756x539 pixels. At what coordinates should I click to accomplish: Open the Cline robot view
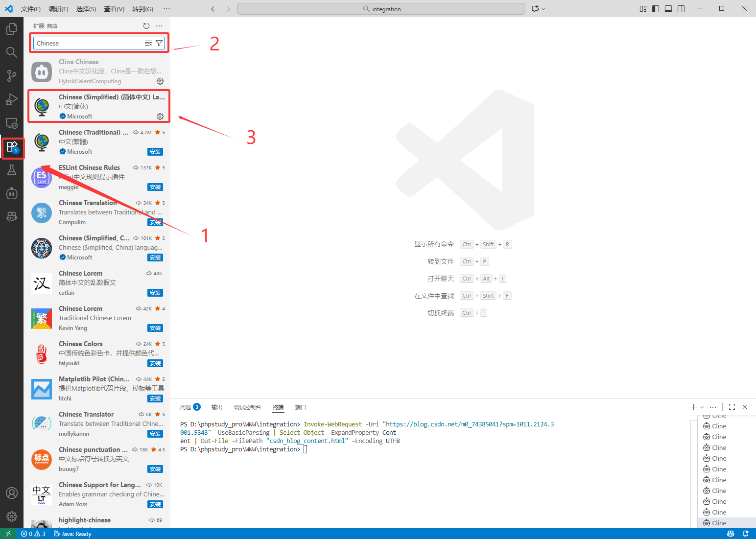click(x=12, y=193)
